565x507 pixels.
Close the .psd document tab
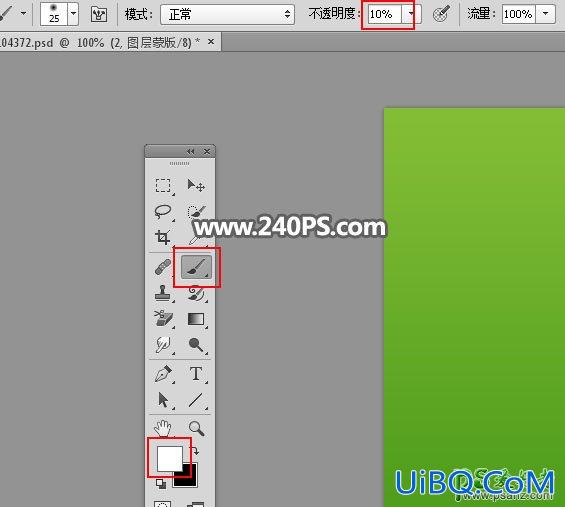tap(211, 42)
